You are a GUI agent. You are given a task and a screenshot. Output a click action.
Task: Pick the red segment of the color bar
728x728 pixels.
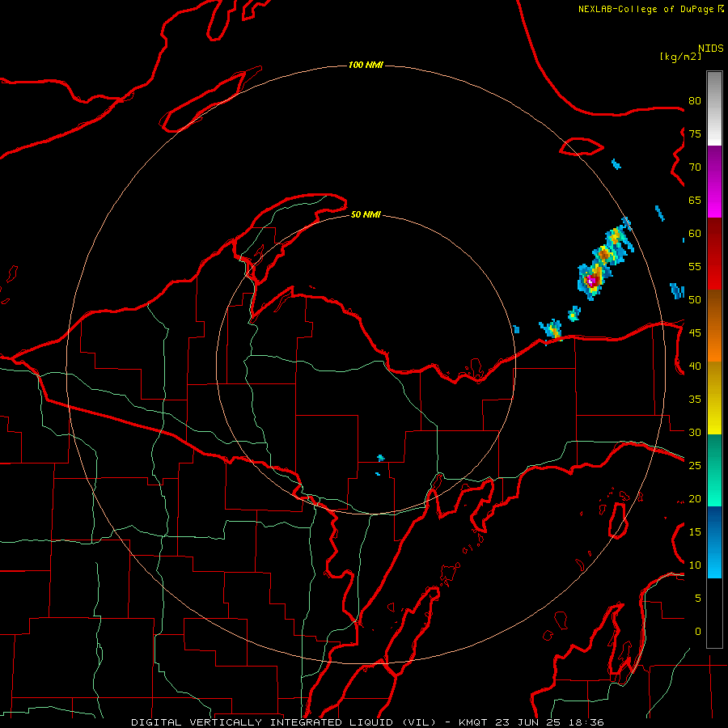[x=714, y=254]
